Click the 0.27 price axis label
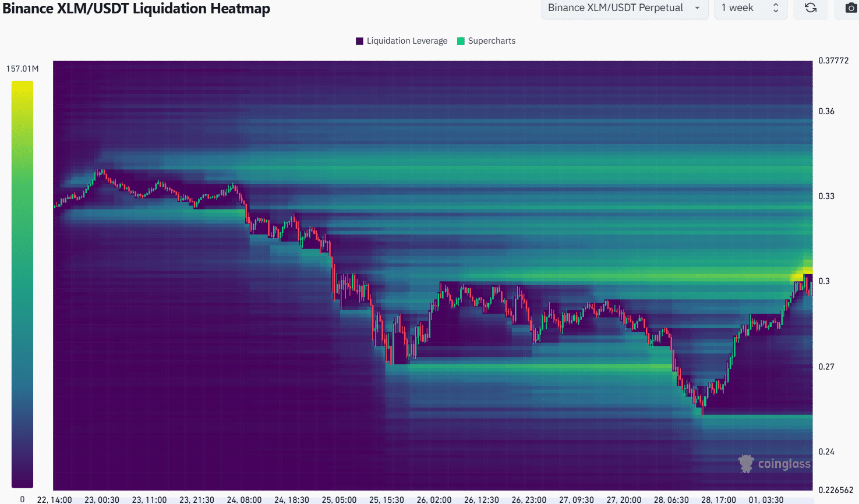The image size is (859, 504). click(826, 367)
